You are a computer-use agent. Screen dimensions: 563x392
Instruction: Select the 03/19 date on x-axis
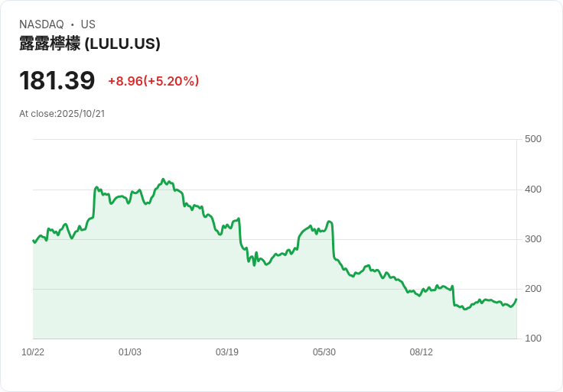click(x=227, y=352)
